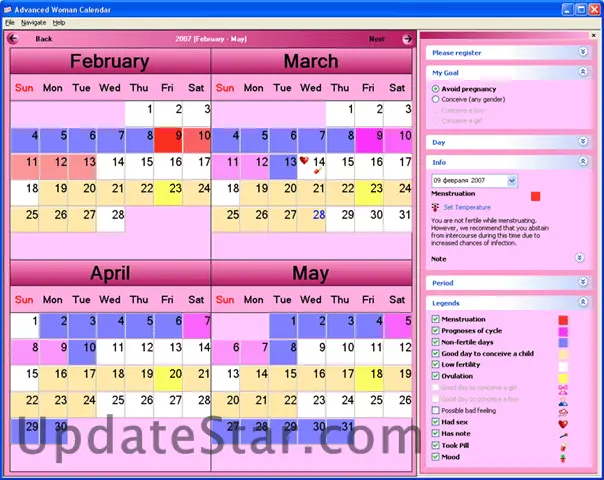Select Conceive (any gender) goal
Viewport: 604px width, 480px height.
tap(435, 99)
